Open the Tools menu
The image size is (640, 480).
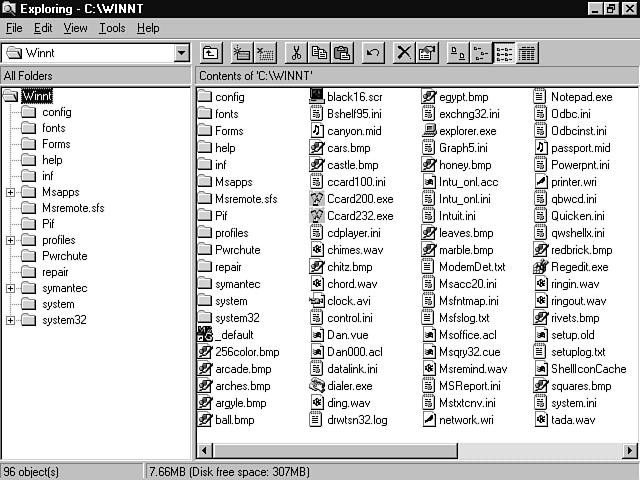pyautogui.click(x=112, y=28)
